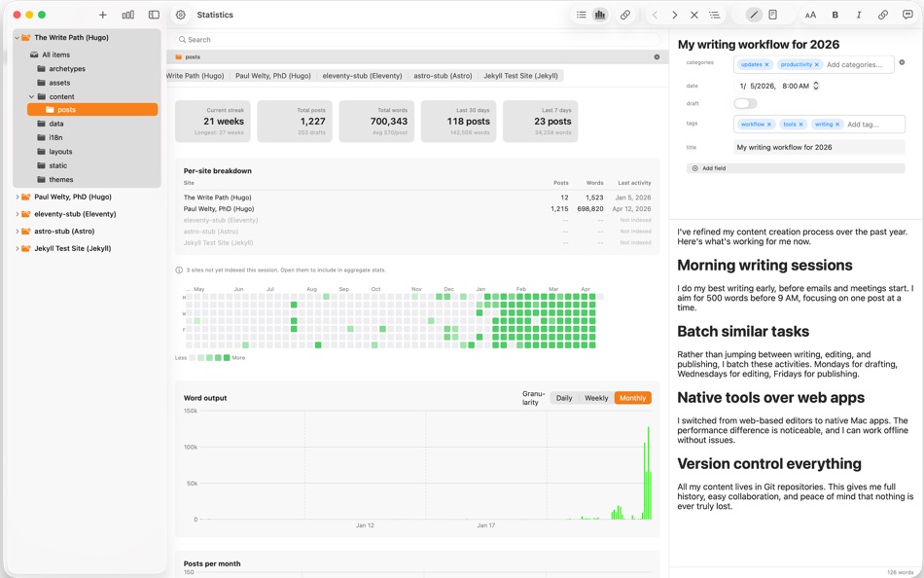This screenshot has width=924, height=578.
Task: Expand Paul Welty, PhD (Hugo) site
Action: [18, 197]
